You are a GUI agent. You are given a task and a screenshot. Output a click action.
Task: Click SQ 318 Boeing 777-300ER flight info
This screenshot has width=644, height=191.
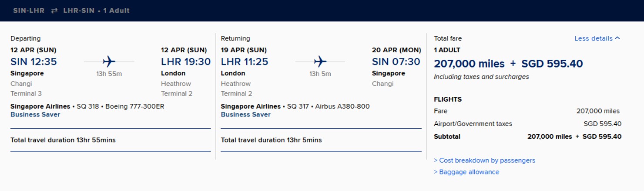(121, 106)
